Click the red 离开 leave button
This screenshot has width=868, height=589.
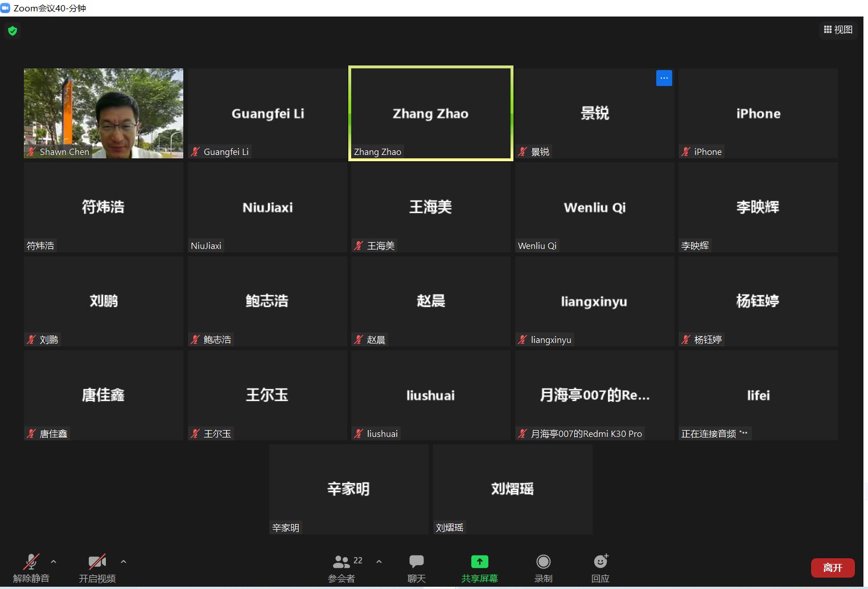(x=832, y=568)
